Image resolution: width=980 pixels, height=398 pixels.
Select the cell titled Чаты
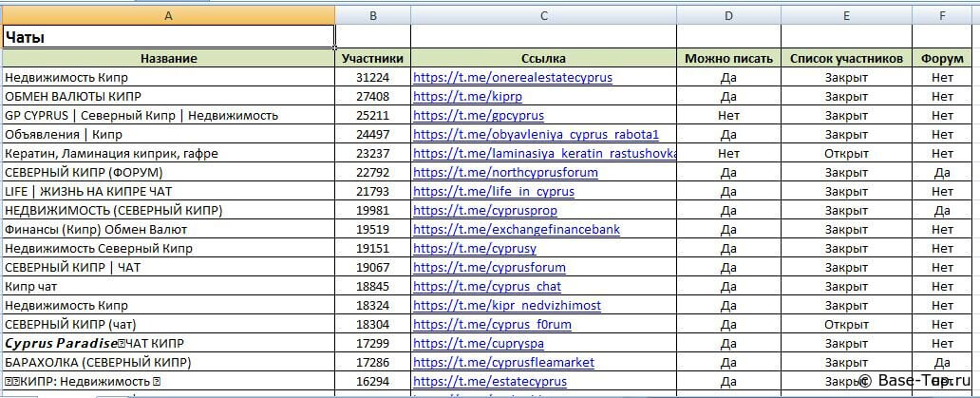[x=168, y=38]
